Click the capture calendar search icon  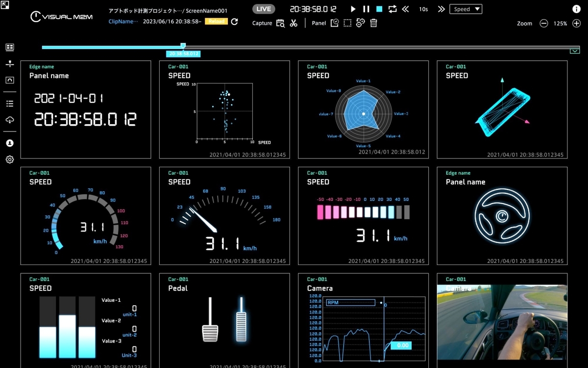(281, 23)
